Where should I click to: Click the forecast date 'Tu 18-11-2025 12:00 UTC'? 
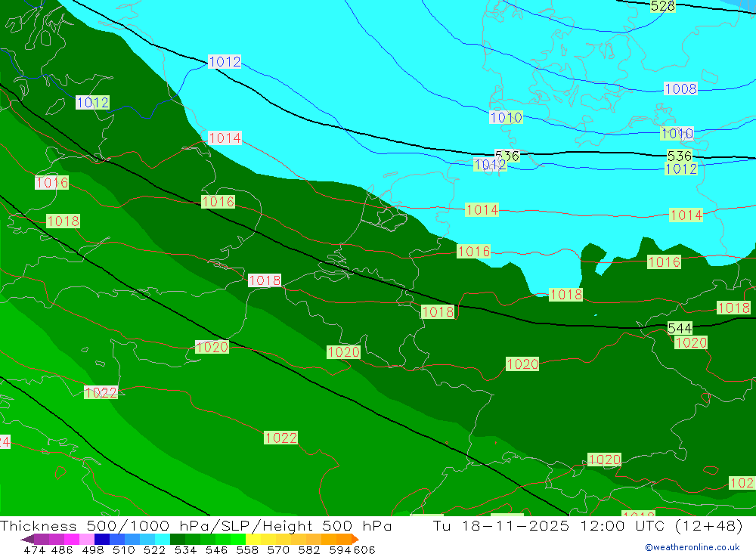coord(549,525)
